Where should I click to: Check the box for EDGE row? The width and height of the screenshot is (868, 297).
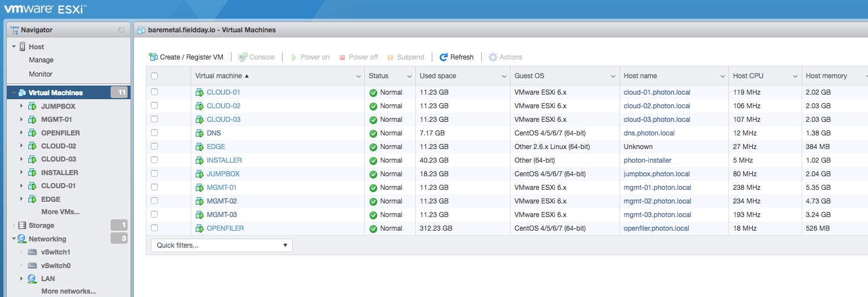pos(154,146)
